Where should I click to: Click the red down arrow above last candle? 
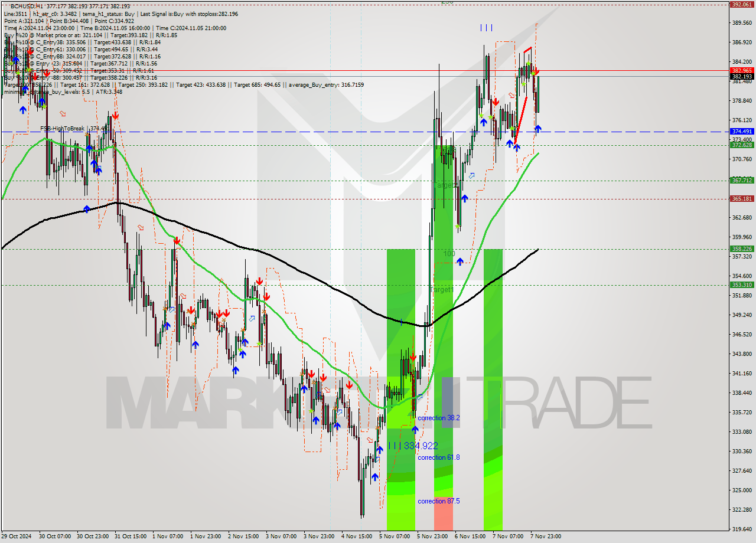tap(536, 71)
